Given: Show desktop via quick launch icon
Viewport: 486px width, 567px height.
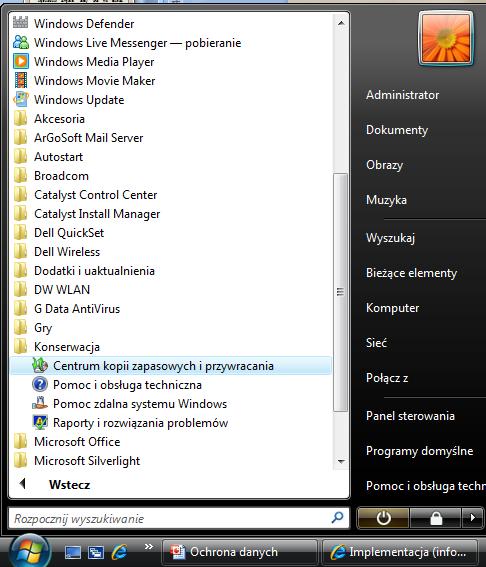Looking at the screenshot, I should pos(72,552).
